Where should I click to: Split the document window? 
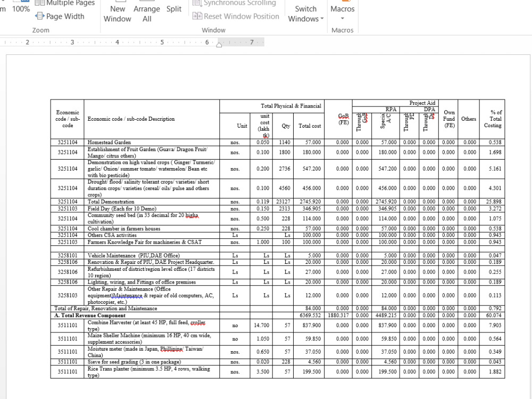pyautogui.click(x=174, y=9)
